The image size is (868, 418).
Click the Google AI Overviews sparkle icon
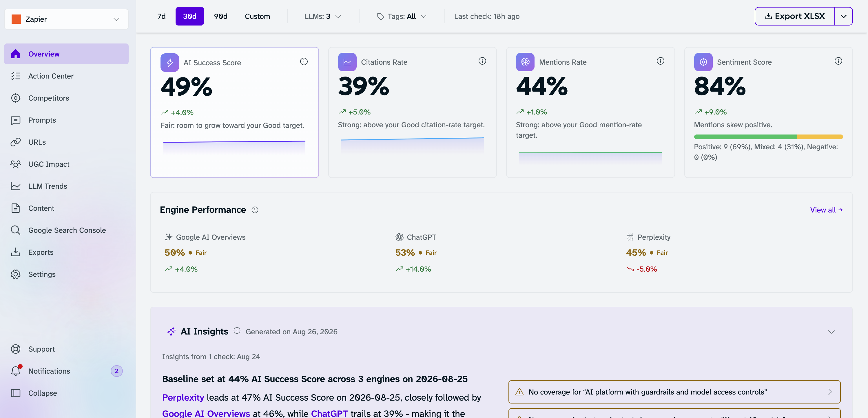[169, 237]
